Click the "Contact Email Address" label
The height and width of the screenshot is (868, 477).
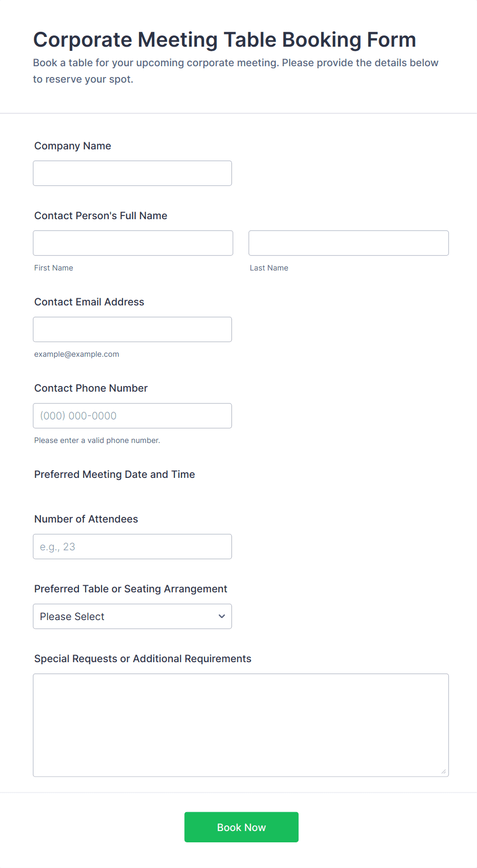click(x=89, y=302)
